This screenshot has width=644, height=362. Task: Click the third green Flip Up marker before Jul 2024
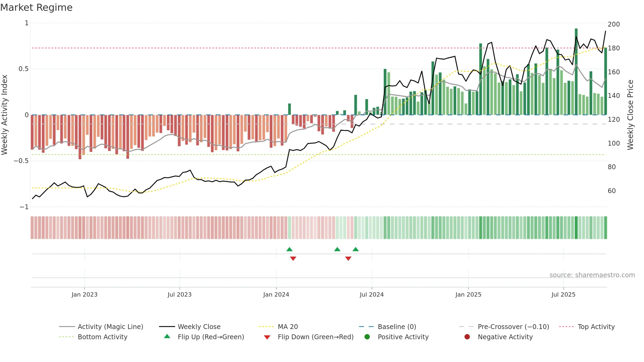356,249
